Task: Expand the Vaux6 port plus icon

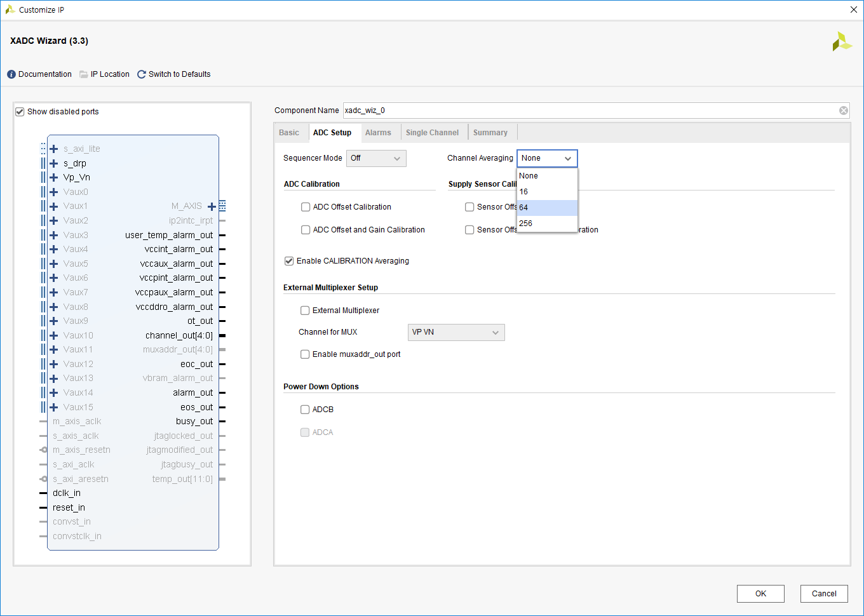Action: (x=54, y=278)
